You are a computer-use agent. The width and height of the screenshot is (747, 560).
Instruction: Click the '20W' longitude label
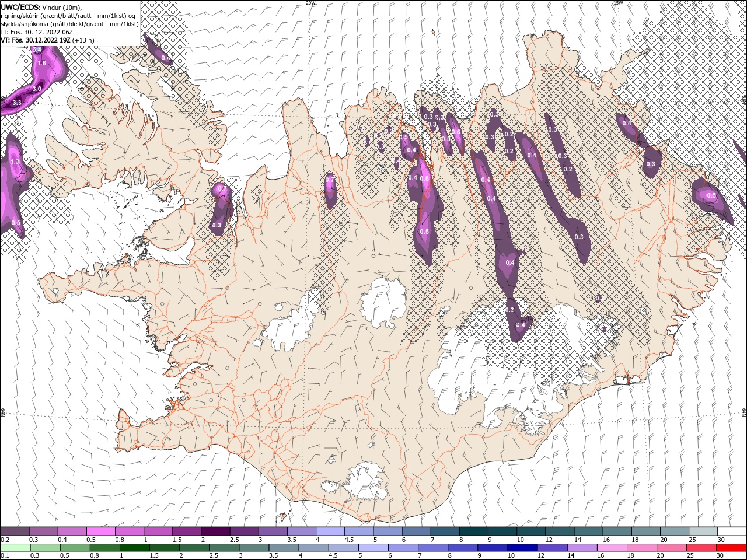click(310, 3)
